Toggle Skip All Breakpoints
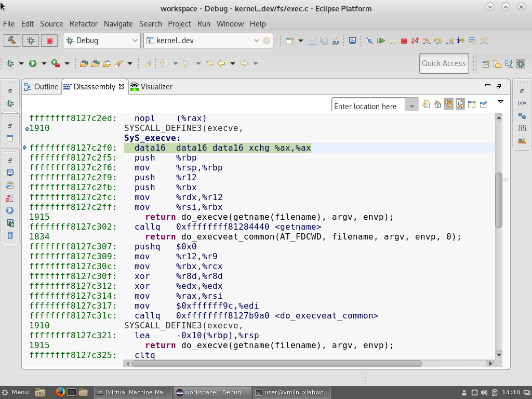The height and width of the screenshot is (399, 532). click(x=369, y=40)
